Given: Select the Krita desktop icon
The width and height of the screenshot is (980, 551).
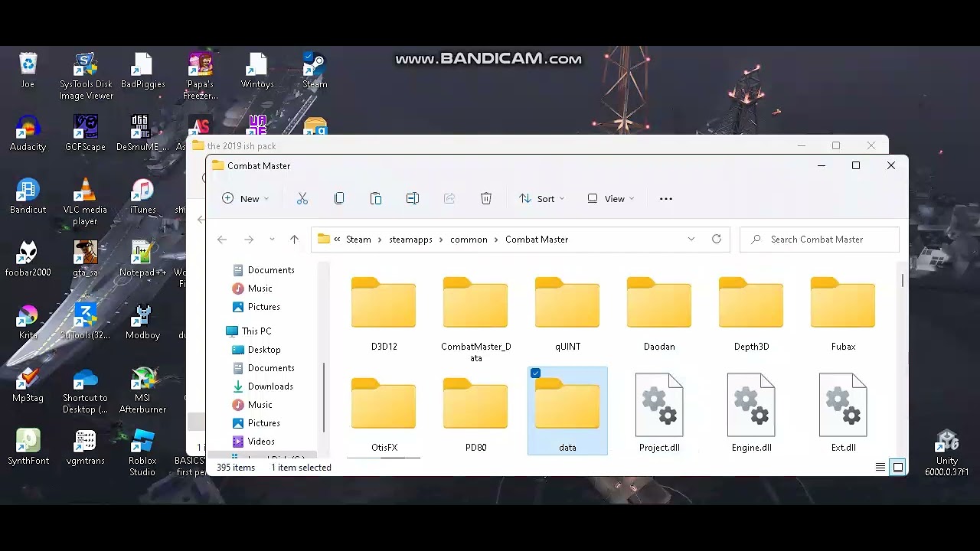Looking at the screenshot, I should pyautogui.click(x=28, y=321).
